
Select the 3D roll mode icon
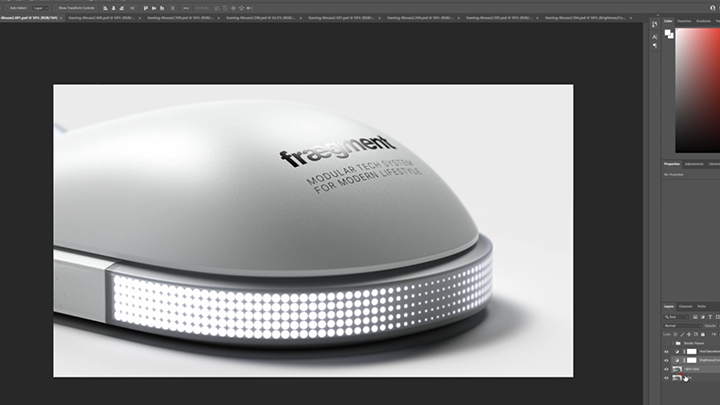[225, 8]
